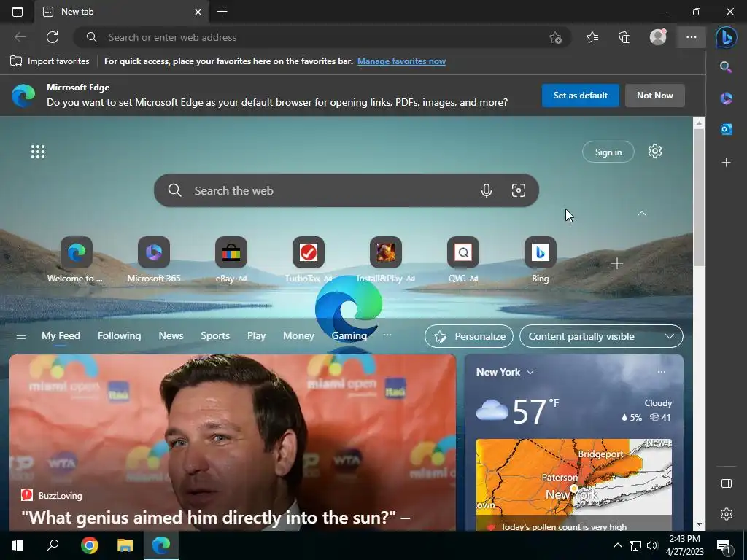Expand the Content partially visible dropdown
747x560 pixels.
click(x=601, y=336)
